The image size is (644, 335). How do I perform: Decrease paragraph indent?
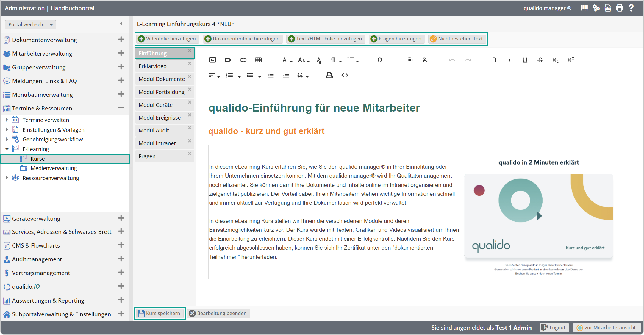click(271, 75)
